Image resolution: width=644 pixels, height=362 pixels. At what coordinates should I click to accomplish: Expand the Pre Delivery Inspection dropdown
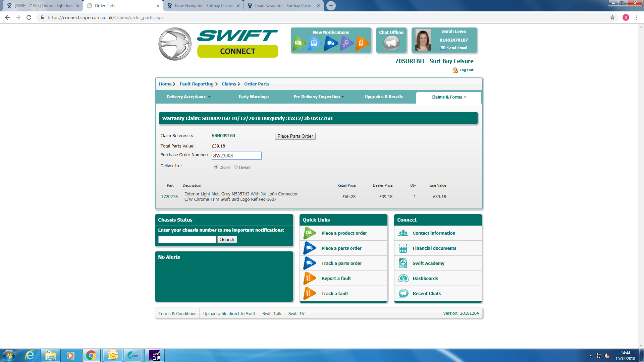point(318,97)
